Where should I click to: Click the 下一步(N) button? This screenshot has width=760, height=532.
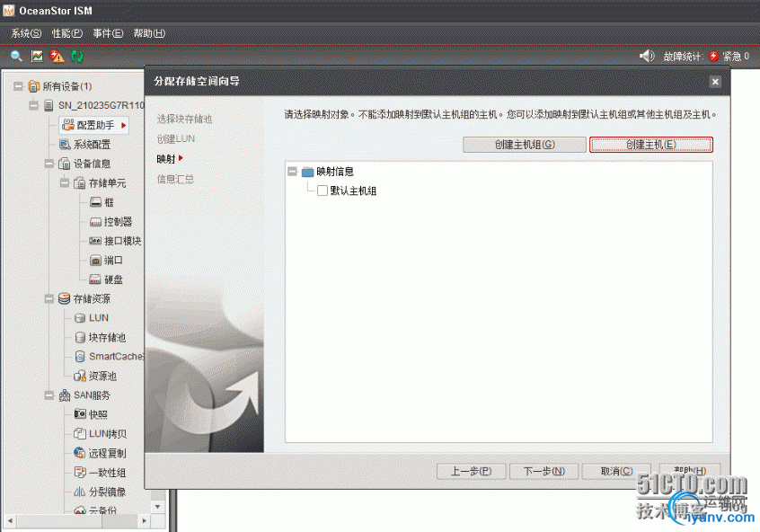[543, 471]
